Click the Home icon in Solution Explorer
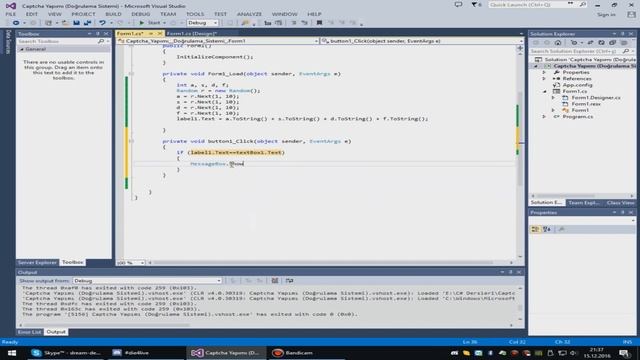This screenshot has width=640, height=360. tap(558, 42)
